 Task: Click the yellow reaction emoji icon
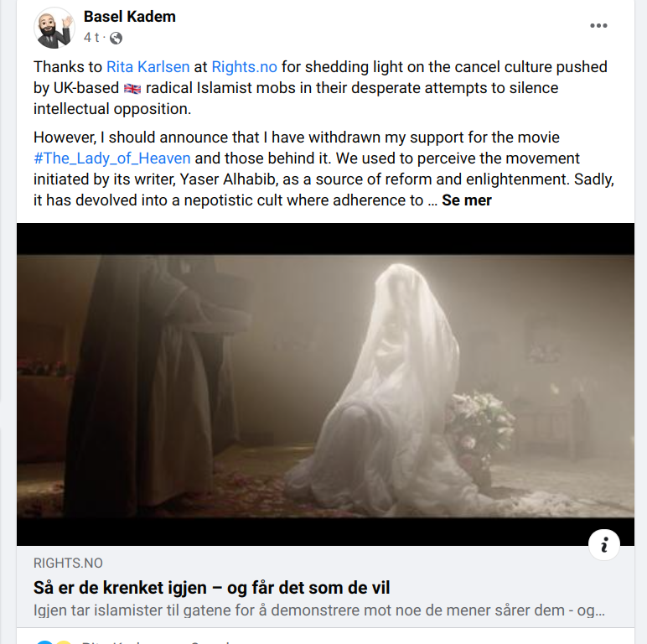tap(62, 642)
